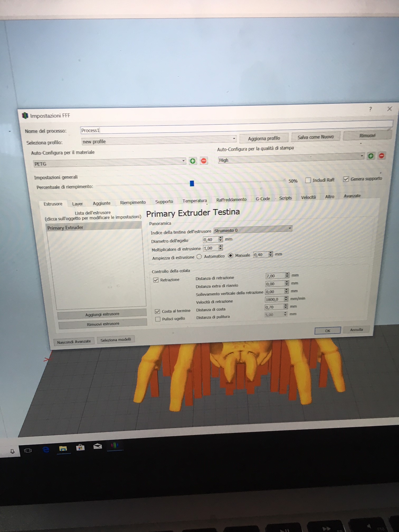This screenshot has width=399, height=532.
Task: Open the High print quality dropdown
Action: [x=291, y=158]
